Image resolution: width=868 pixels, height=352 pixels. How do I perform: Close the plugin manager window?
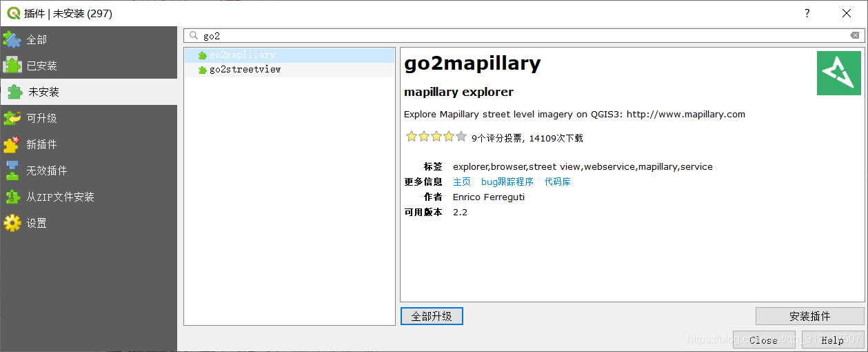847,13
